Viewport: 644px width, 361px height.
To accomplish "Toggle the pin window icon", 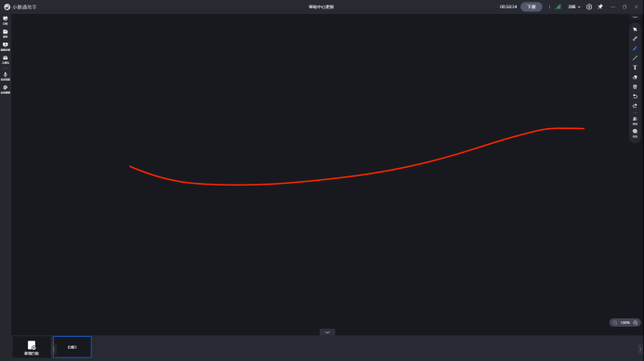I will click(600, 7).
